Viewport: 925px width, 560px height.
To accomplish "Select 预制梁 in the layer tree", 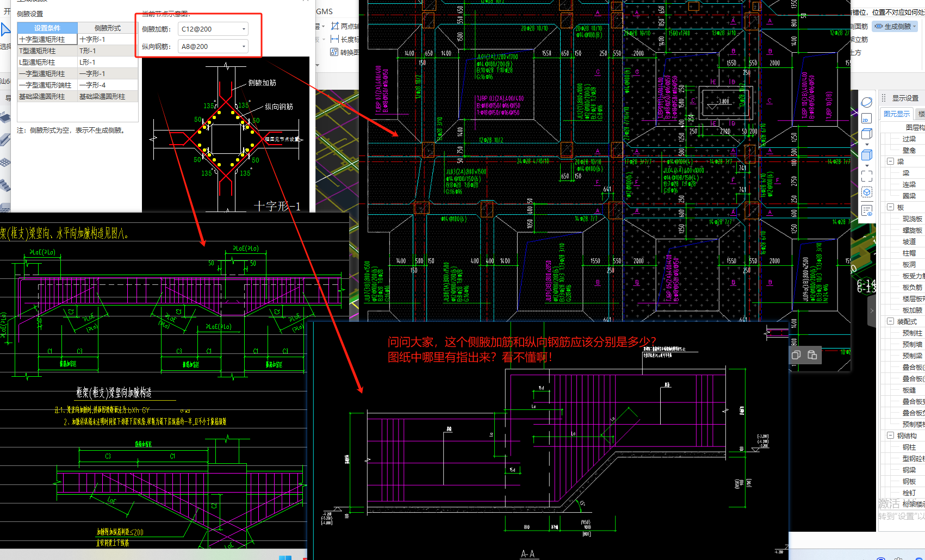I will 912,356.
